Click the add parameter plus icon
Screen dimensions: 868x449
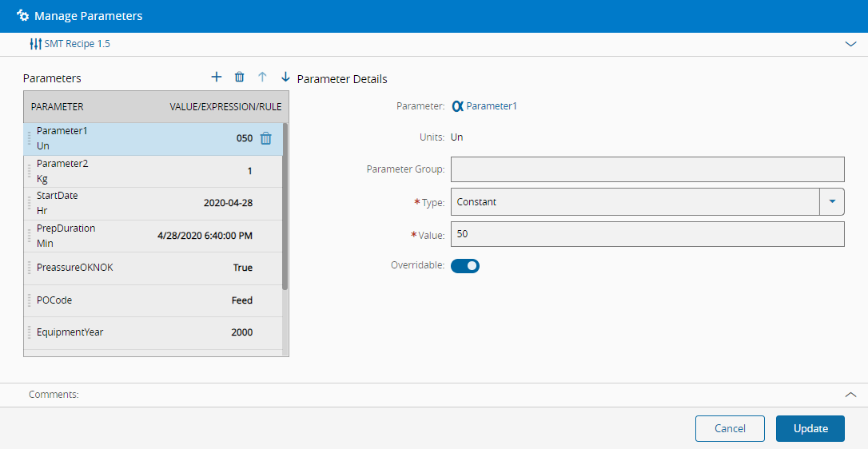pos(216,77)
